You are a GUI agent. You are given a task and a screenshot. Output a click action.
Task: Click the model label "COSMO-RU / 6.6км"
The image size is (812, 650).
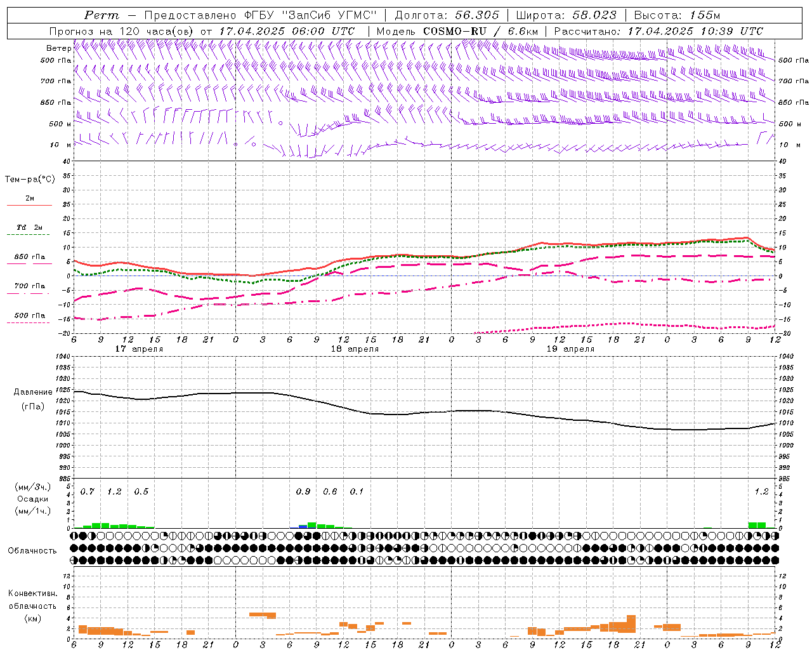tap(480, 31)
